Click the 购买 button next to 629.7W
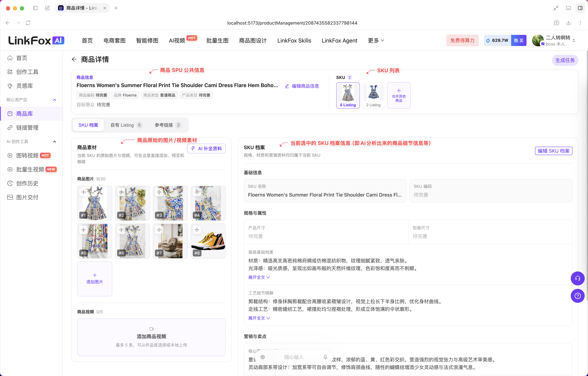 click(519, 41)
